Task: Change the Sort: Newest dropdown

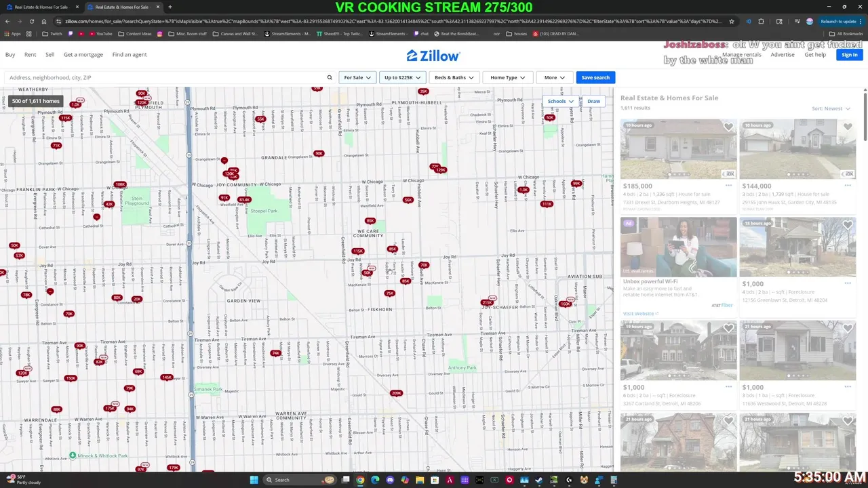Action: pyautogui.click(x=831, y=108)
